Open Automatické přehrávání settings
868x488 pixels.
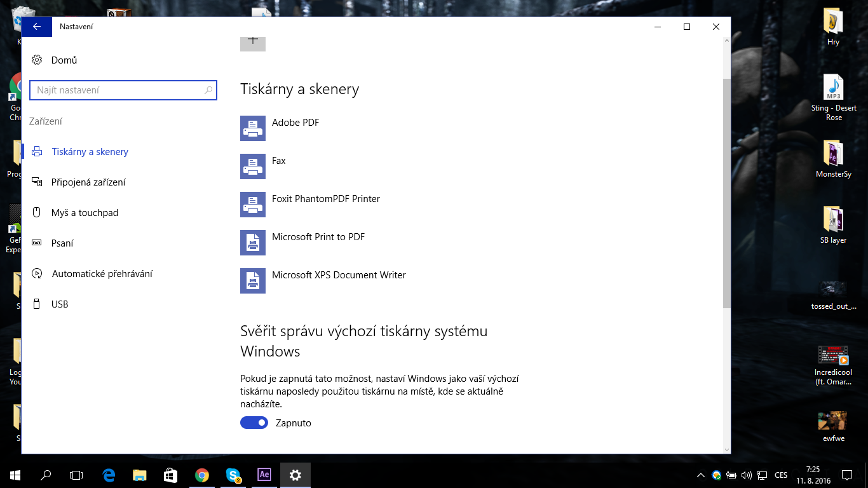(102, 274)
